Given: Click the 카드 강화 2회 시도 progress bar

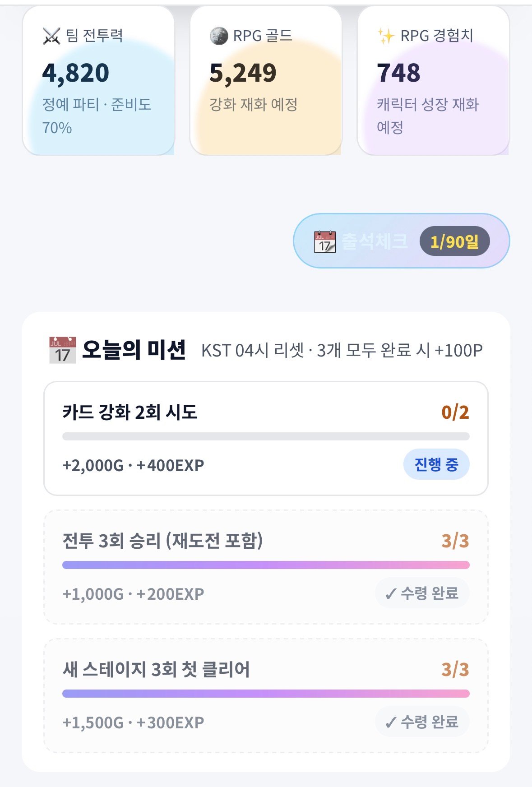Looking at the screenshot, I should [266, 436].
